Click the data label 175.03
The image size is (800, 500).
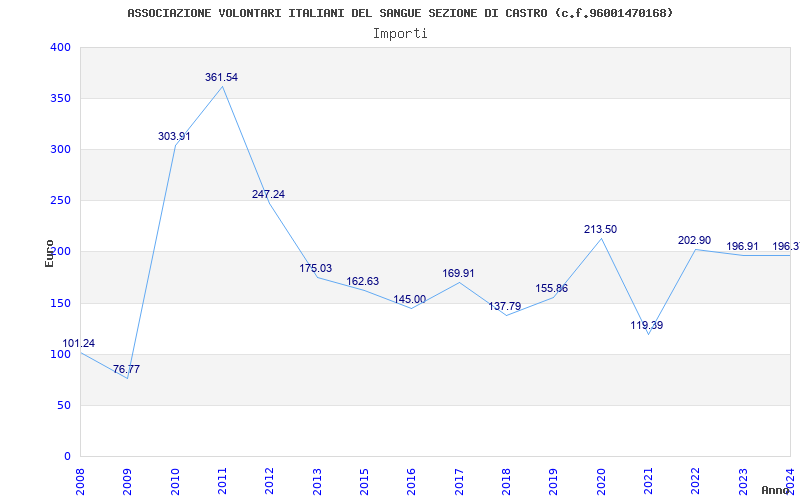pyautogui.click(x=315, y=268)
